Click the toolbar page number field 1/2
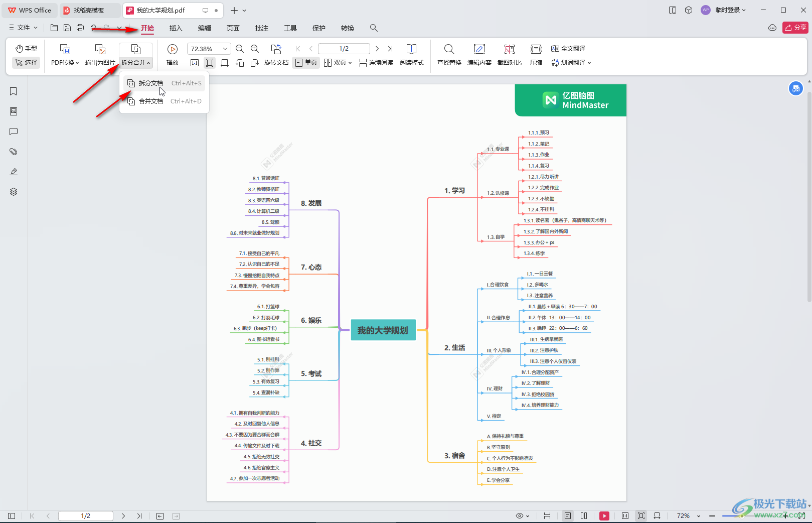 coord(344,49)
